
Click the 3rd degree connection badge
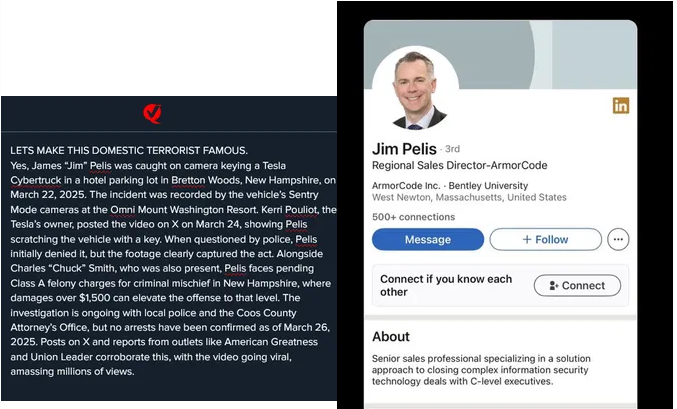click(x=452, y=149)
